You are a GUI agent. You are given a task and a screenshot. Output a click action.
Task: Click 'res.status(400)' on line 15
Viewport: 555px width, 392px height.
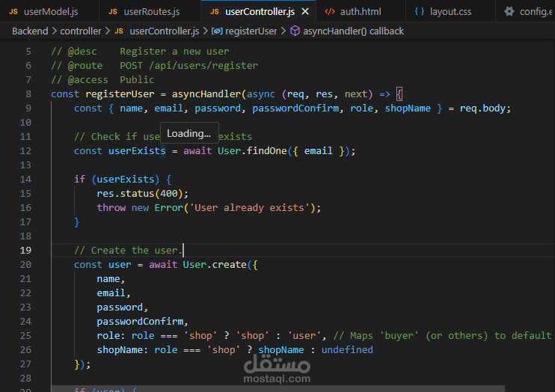[140, 194]
